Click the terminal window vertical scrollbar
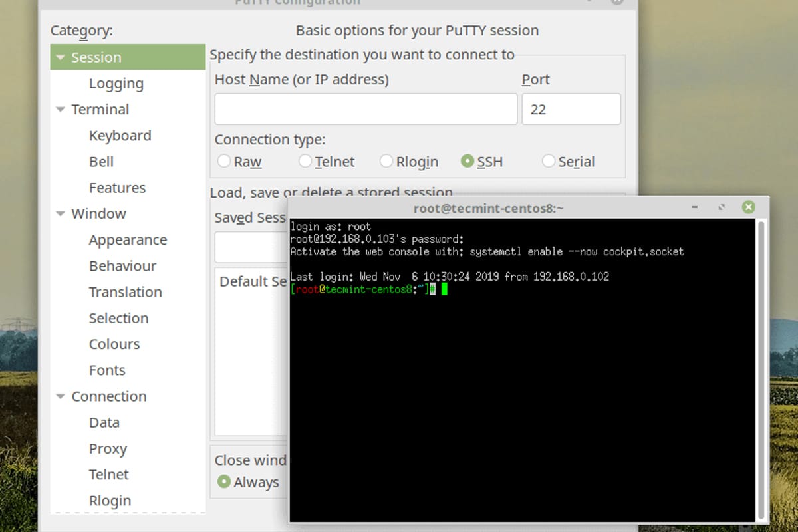 click(x=762, y=366)
